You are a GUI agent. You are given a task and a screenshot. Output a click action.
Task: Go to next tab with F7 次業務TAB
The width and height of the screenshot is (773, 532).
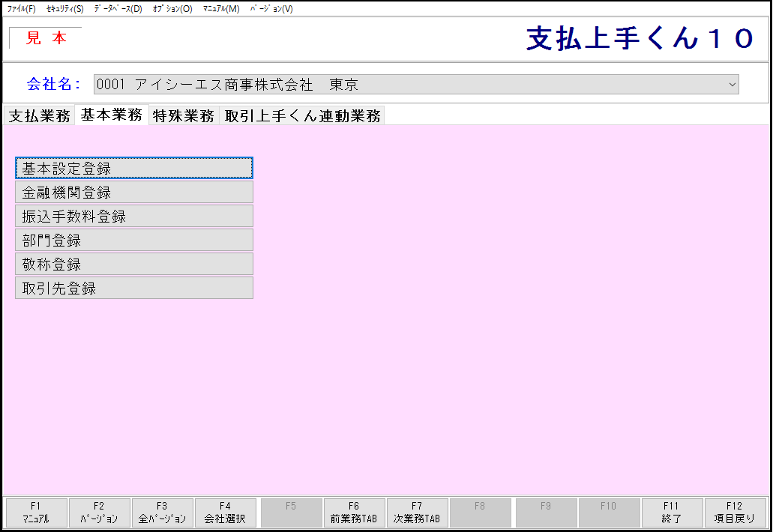coord(417,513)
